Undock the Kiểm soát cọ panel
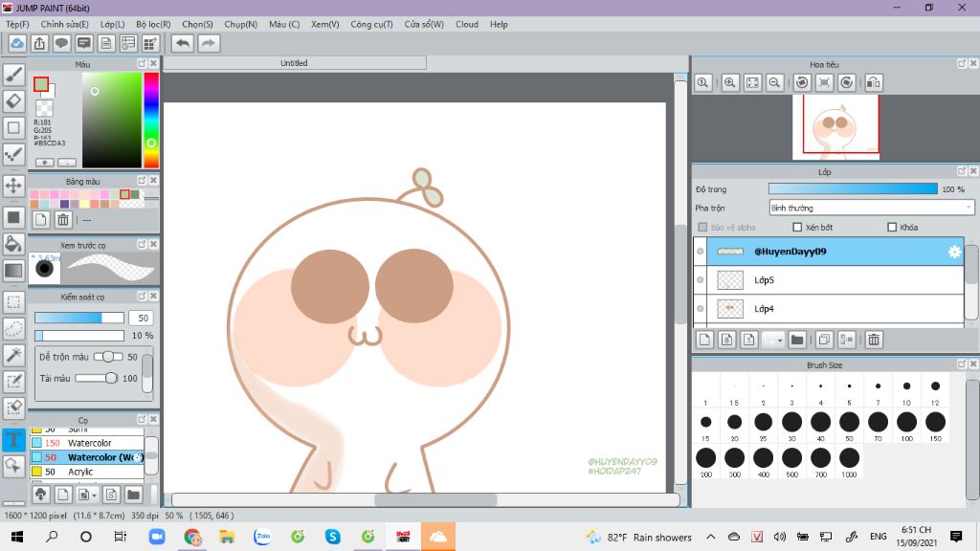Screen dimensions: 980x551 coord(142,297)
